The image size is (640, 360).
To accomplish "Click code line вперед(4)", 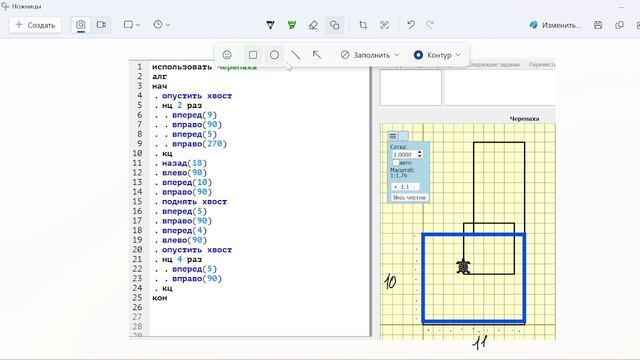I will click(184, 230).
